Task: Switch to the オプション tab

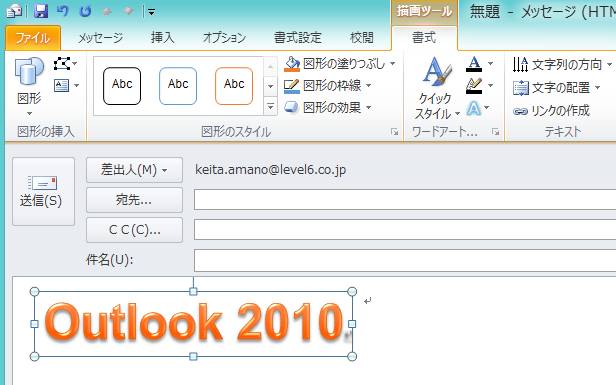Action: click(x=224, y=38)
